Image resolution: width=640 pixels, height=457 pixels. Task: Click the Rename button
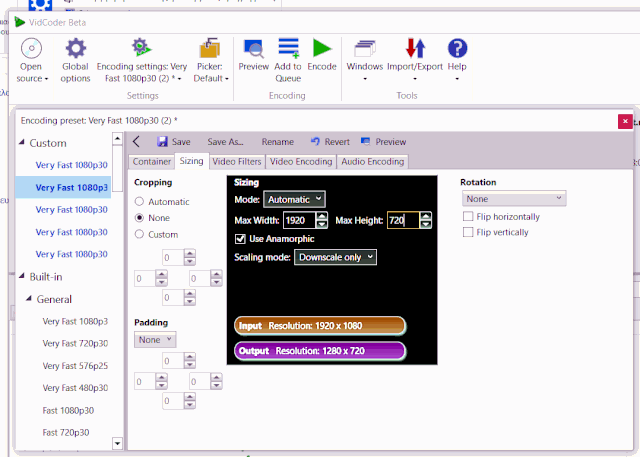coord(278,142)
